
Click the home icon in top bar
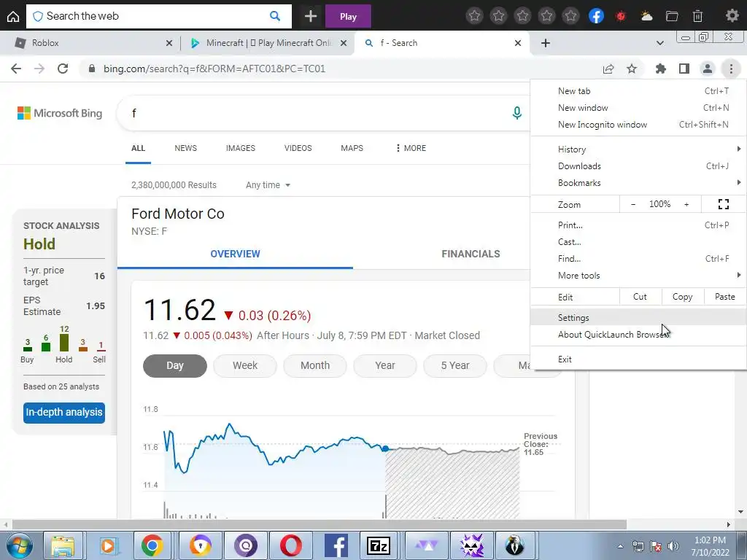pyautogui.click(x=13, y=17)
